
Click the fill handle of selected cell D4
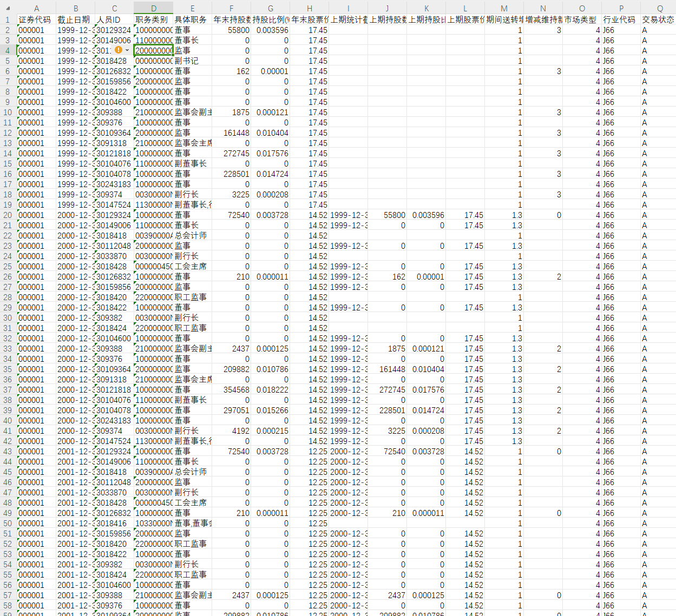coord(173,56)
